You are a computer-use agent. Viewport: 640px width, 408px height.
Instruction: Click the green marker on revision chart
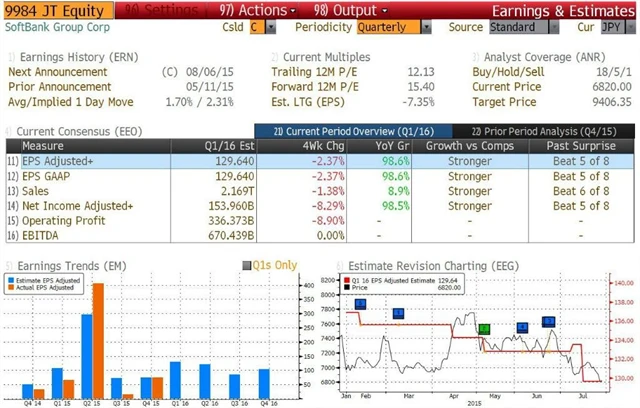click(x=484, y=328)
